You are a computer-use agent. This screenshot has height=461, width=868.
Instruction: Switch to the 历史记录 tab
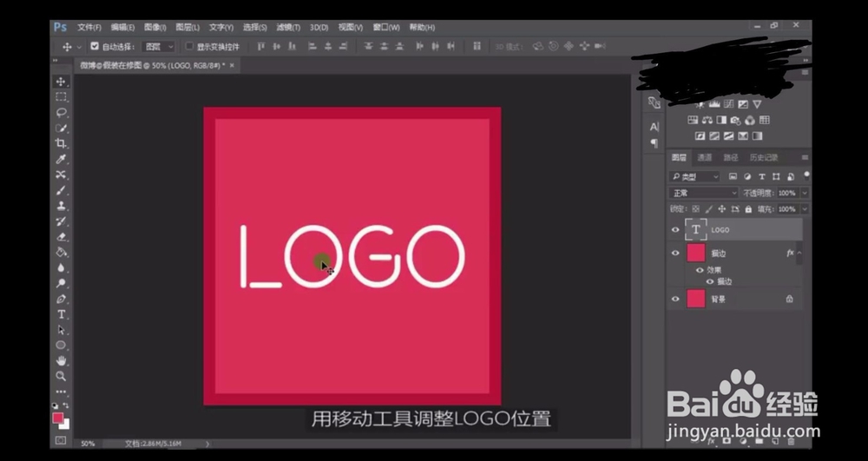[763, 158]
